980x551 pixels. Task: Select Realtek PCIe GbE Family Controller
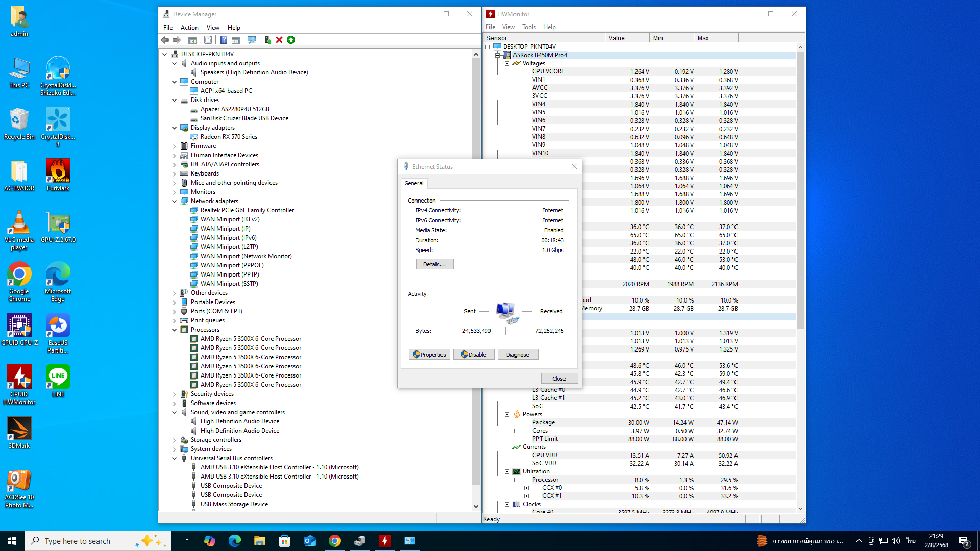(247, 210)
